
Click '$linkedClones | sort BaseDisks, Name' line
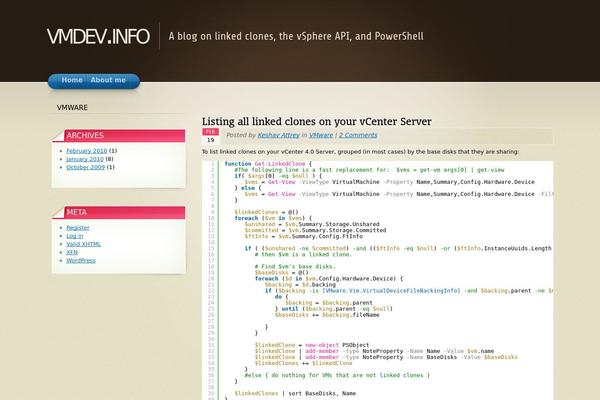[x=295, y=393]
